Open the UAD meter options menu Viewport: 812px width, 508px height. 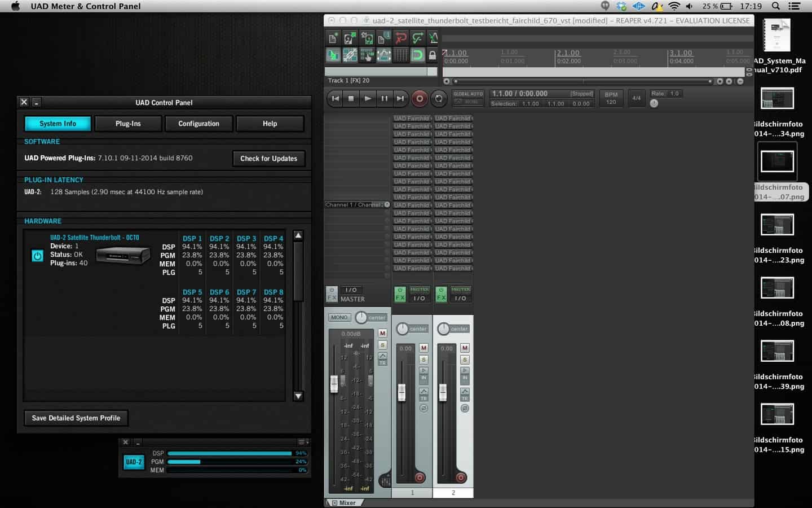pos(303,442)
